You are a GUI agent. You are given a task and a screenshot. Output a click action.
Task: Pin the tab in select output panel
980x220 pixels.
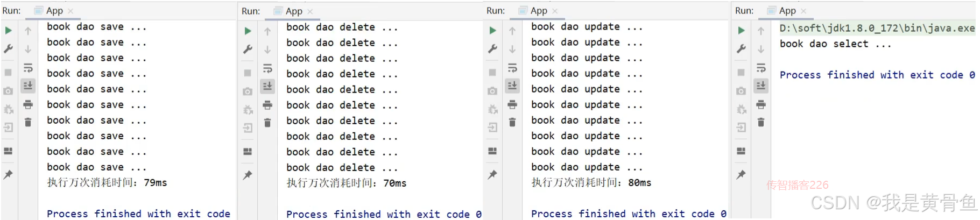[741, 174]
